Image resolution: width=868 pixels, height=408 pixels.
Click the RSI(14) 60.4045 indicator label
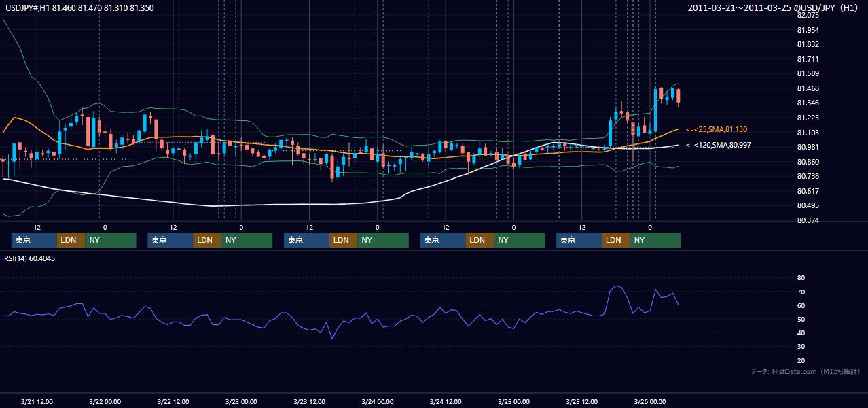pos(30,258)
